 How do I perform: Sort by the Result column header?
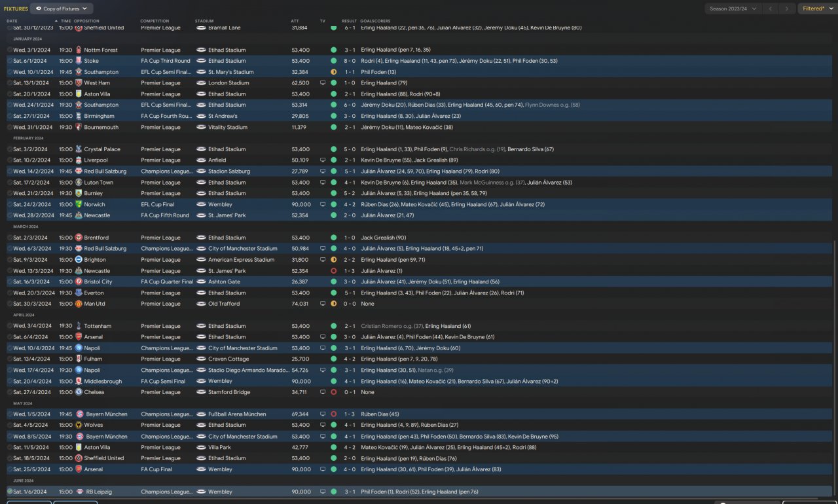(349, 21)
